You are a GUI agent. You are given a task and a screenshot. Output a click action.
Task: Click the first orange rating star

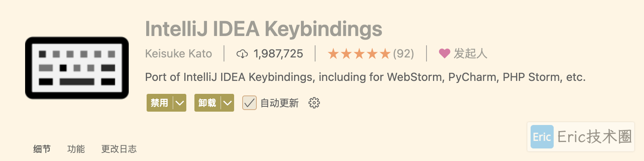click(x=333, y=54)
